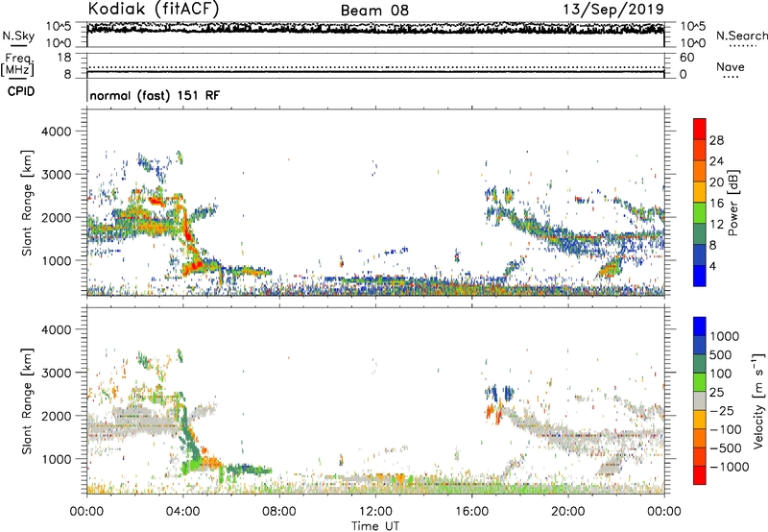Pick the red bottom segment of velocity colorbar
768x532 pixels.
coord(700,475)
